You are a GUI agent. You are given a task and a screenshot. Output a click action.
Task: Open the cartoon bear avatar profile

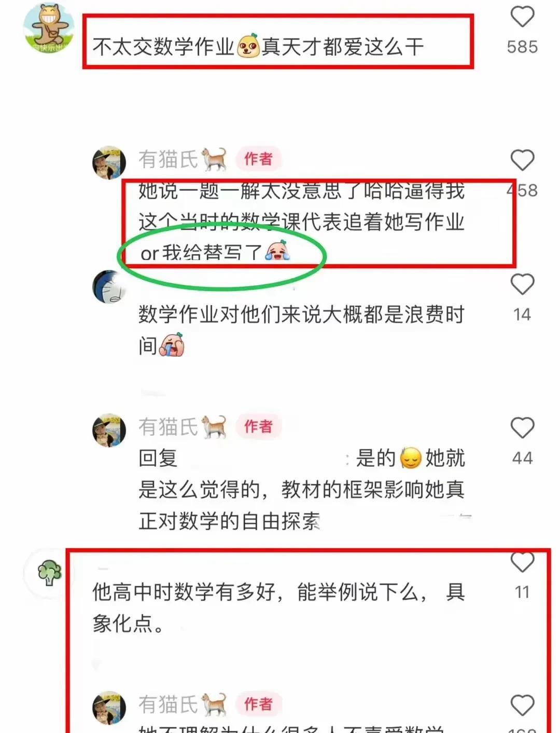click(x=49, y=29)
